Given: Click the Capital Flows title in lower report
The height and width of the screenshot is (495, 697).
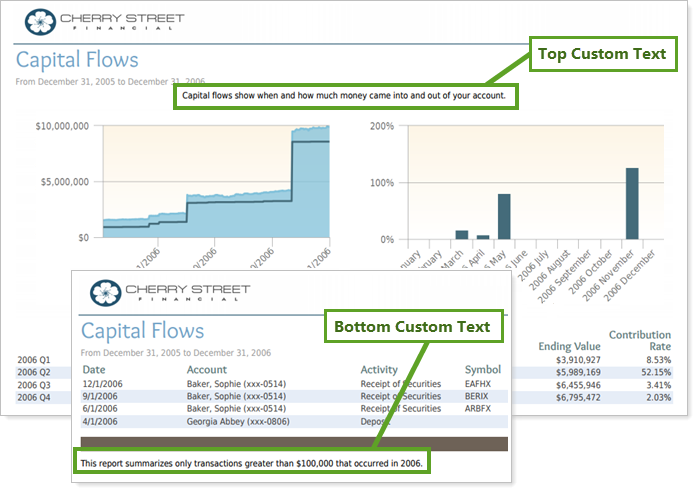Looking at the screenshot, I should coord(142,331).
